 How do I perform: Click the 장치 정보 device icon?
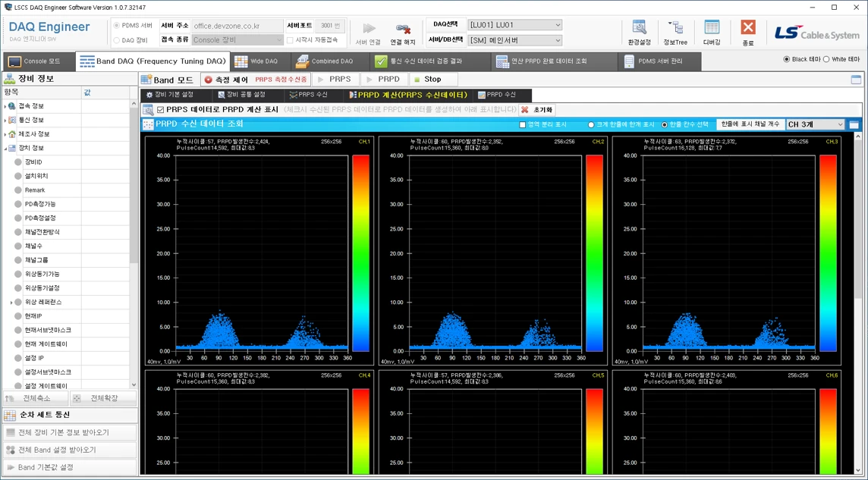[x=12, y=148]
